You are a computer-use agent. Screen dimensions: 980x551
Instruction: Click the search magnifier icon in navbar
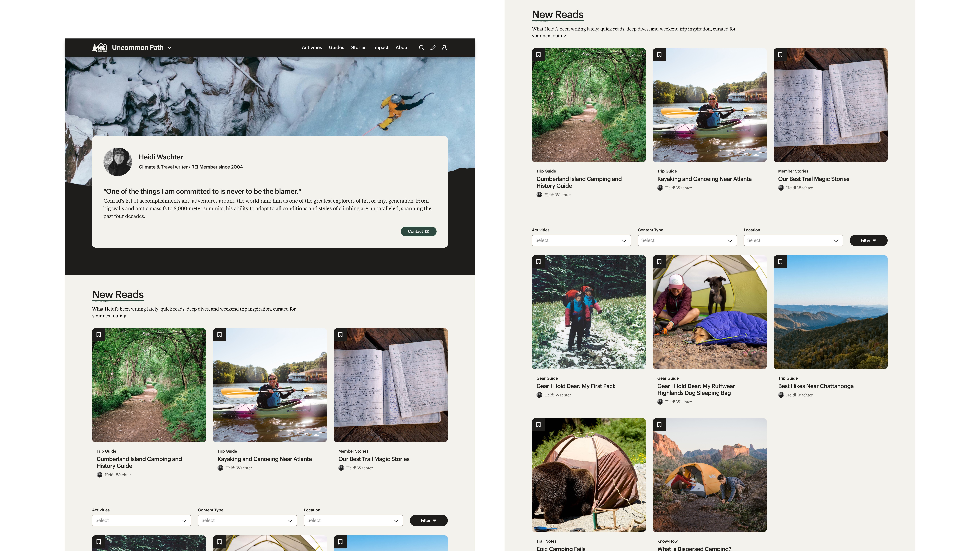point(421,48)
